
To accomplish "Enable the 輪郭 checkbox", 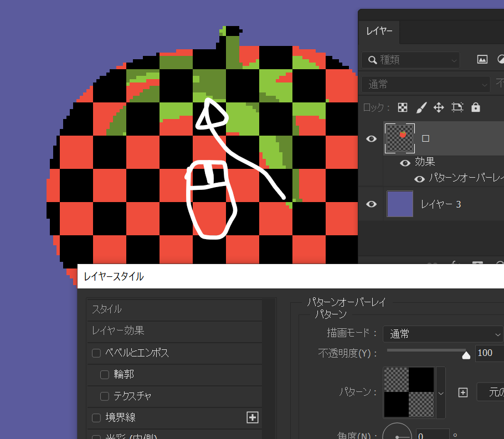I will (105, 374).
